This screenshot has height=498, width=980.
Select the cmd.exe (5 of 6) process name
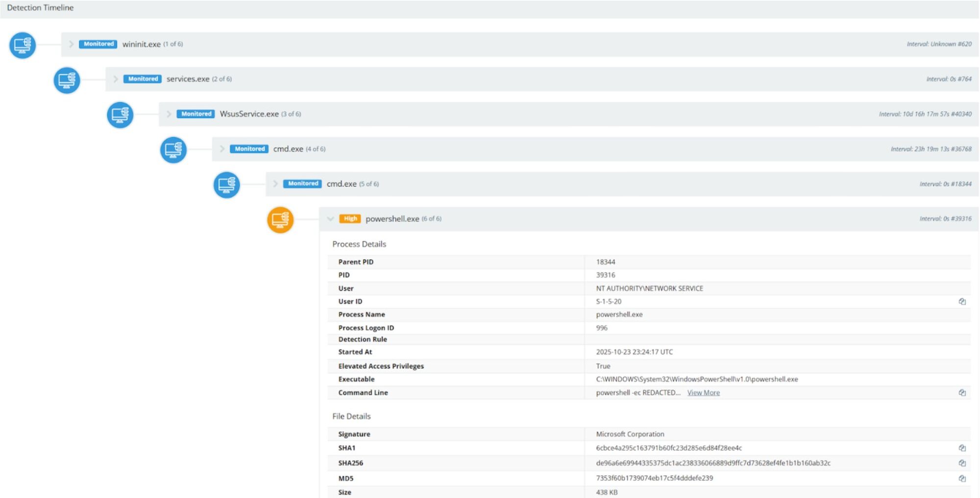tap(342, 184)
